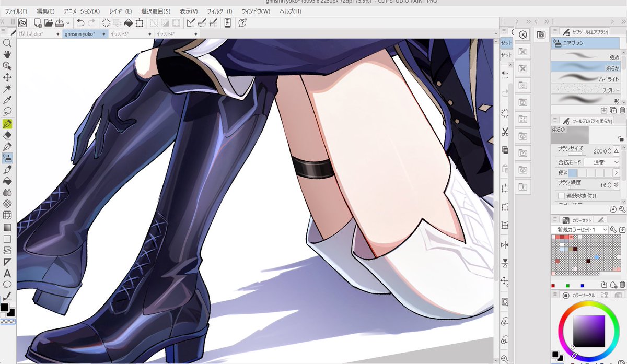This screenshot has height=364, width=627.
Task: Open Clip Studio launcher icon
Action: pos(22,22)
